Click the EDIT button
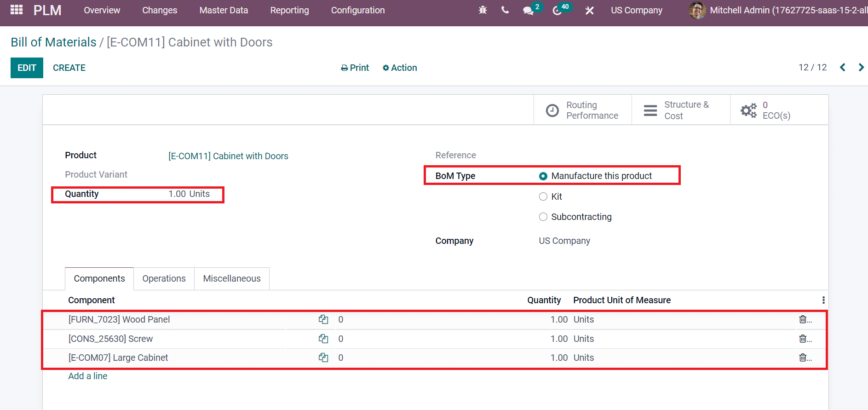 tap(27, 68)
